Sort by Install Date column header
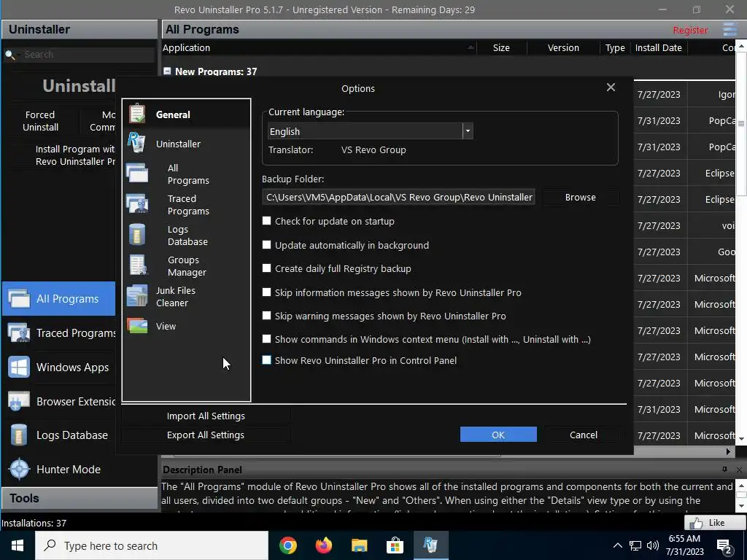The height and width of the screenshot is (560, 747). tap(659, 47)
